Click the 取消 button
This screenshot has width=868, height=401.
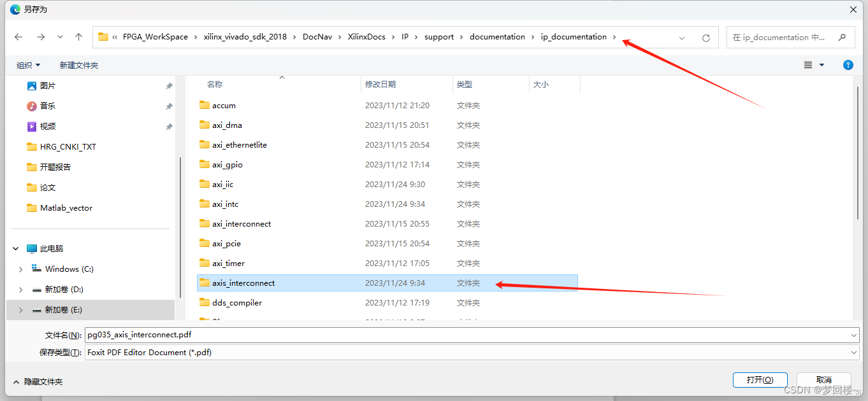pyautogui.click(x=824, y=379)
